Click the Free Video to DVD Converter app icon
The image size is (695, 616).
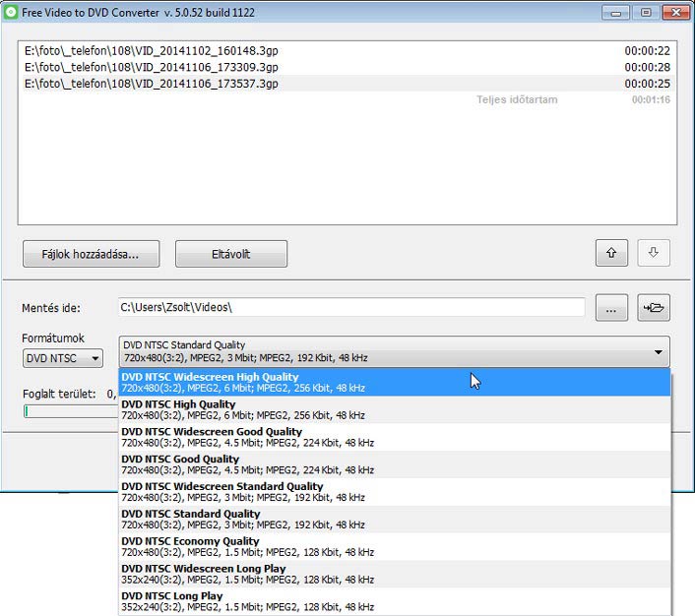pyautogui.click(x=10, y=12)
